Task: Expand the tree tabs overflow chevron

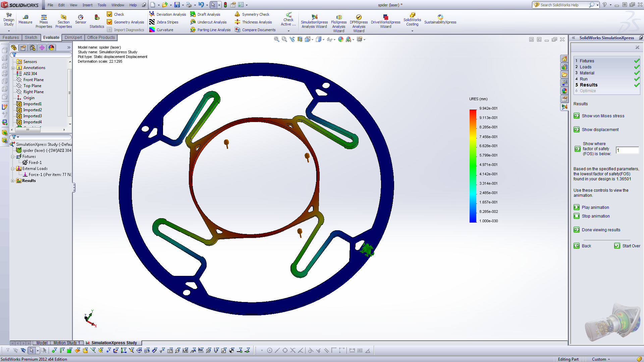Action: (69, 48)
